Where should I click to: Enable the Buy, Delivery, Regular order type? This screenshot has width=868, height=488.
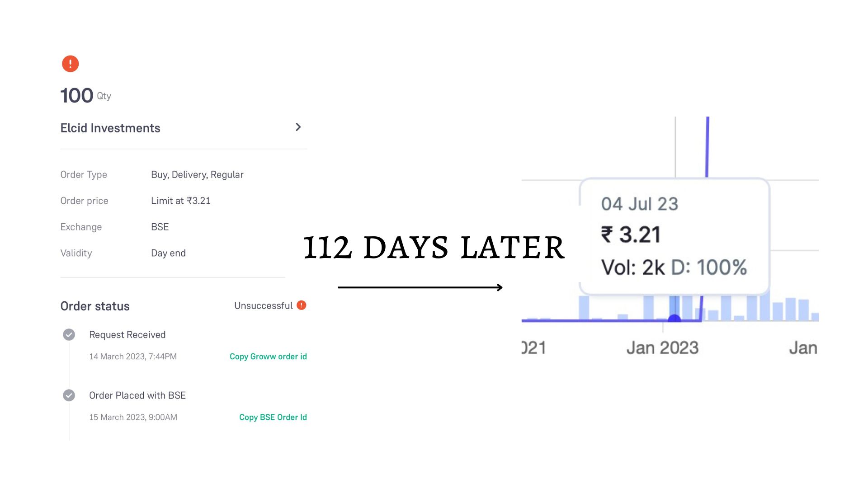click(198, 174)
